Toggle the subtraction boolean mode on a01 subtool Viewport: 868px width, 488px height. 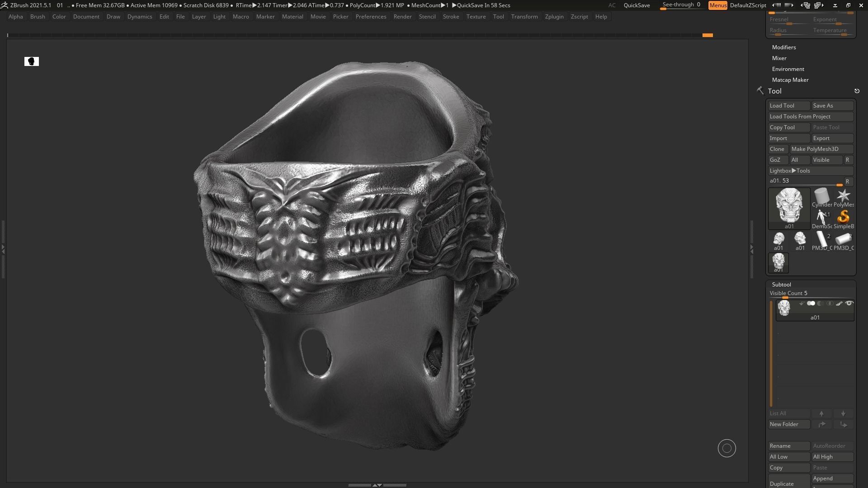click(820, 304)
